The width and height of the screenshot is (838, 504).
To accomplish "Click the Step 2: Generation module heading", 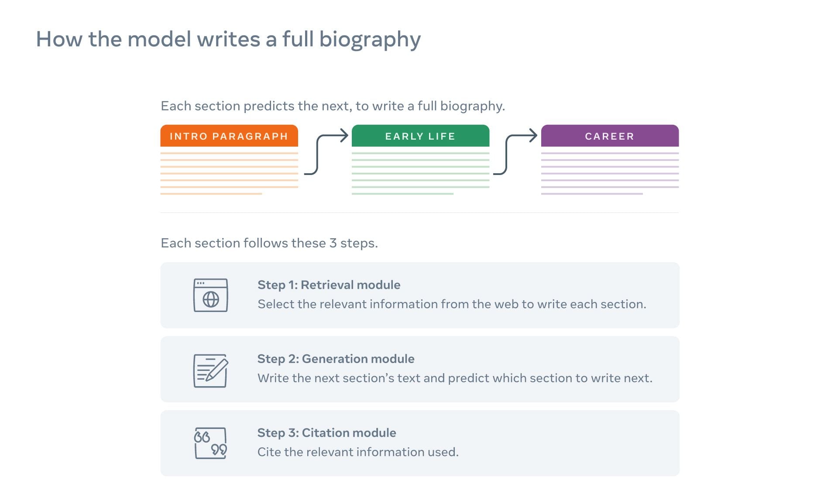I will tap(336, 359).
